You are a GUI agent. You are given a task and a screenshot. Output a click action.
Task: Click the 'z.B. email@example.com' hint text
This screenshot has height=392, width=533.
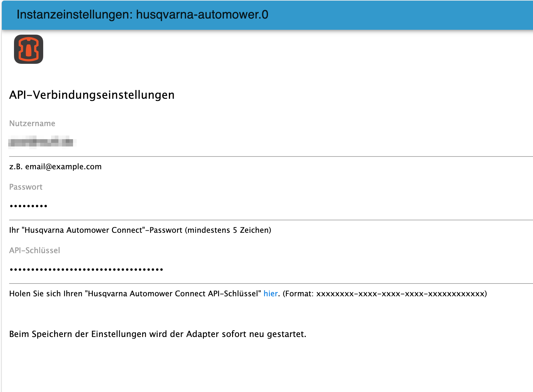click(55, 167)
